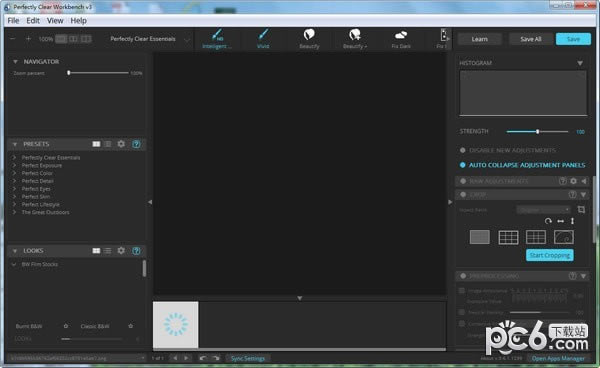The height and width of the screenshot is (368, 600).
Task: Click the crop tool icon beside aspect ratio
Action: coord(581,209)
